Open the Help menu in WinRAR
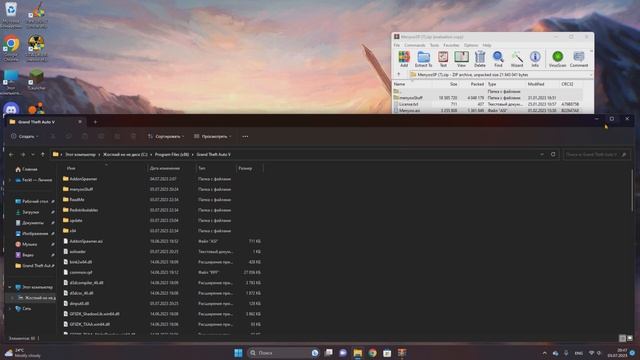Viewport: 640px width, 360px height. [x=487, y=45]
